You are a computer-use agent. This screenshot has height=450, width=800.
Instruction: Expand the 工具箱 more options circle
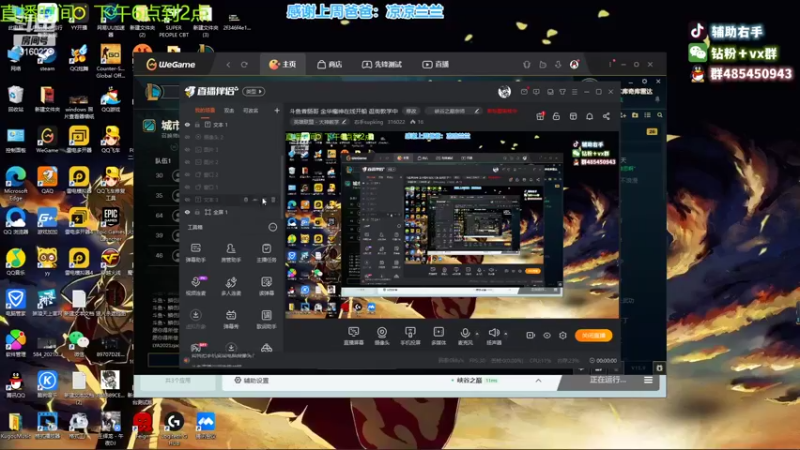273,227
